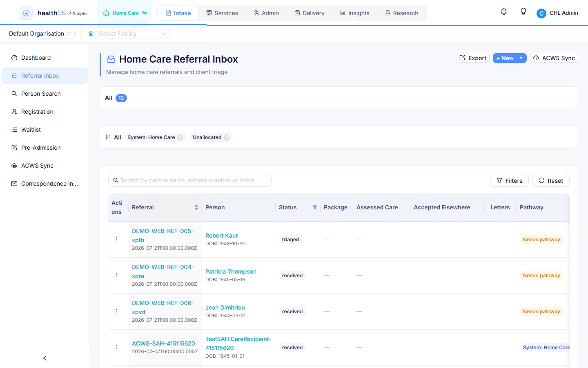588x368 pixels.
Task: Open referral ACWS-SAH-415115620 link
Action: [x=163, y=343]
